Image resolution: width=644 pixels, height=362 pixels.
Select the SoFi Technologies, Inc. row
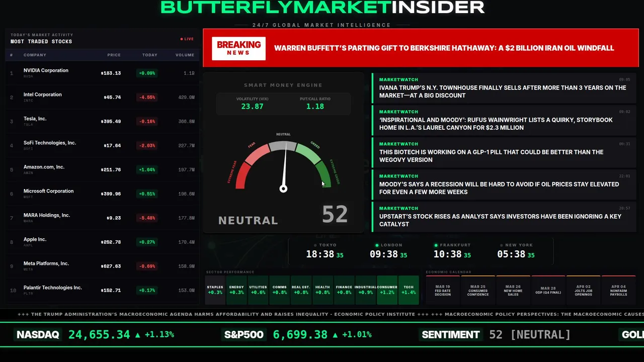(102, 145)
